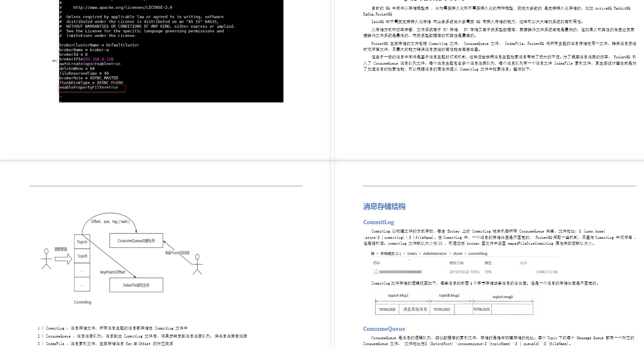
Task: Click the enablePropertyFilter=true line
Action: [x=88, y=87]
